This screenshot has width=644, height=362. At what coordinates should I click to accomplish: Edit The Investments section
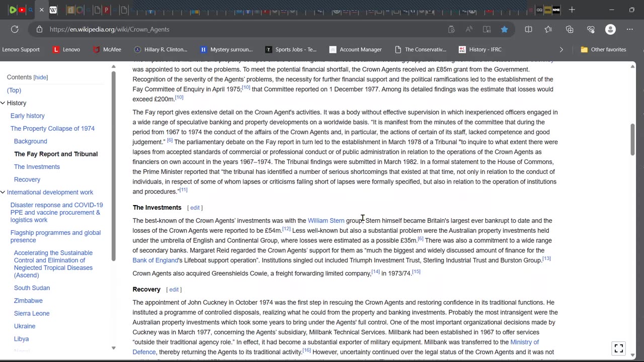(x=195, y=208)
